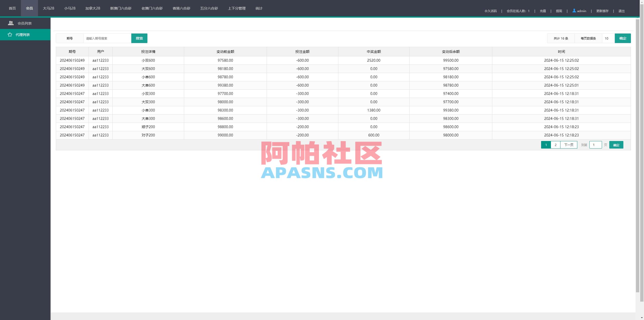Image resolution: width=644 pixels, height=320 pixels.
Task: Select the page number jump input box
Action: click(596, 145)
